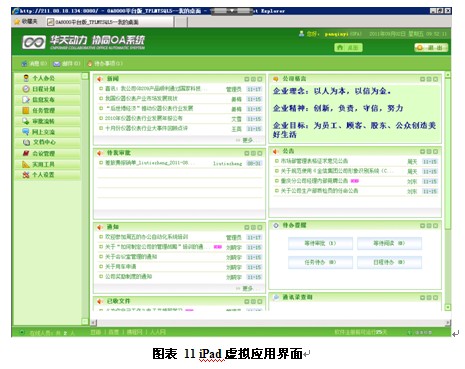Open 个人办公 in the sidebar
The width and height of the screenshot is (465, 369).
pyautogui.click(x=43, y=78)
